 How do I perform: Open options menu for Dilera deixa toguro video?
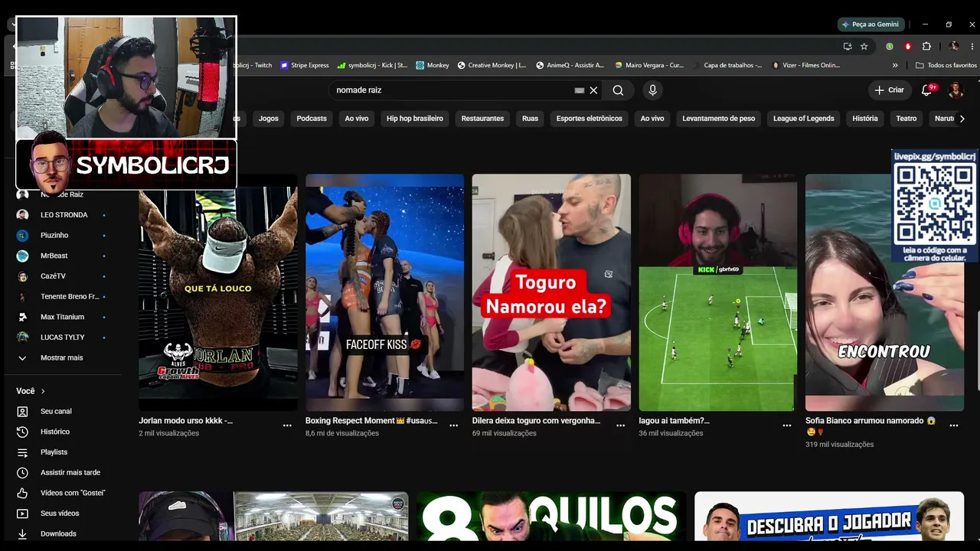click(x=620, y=425)
